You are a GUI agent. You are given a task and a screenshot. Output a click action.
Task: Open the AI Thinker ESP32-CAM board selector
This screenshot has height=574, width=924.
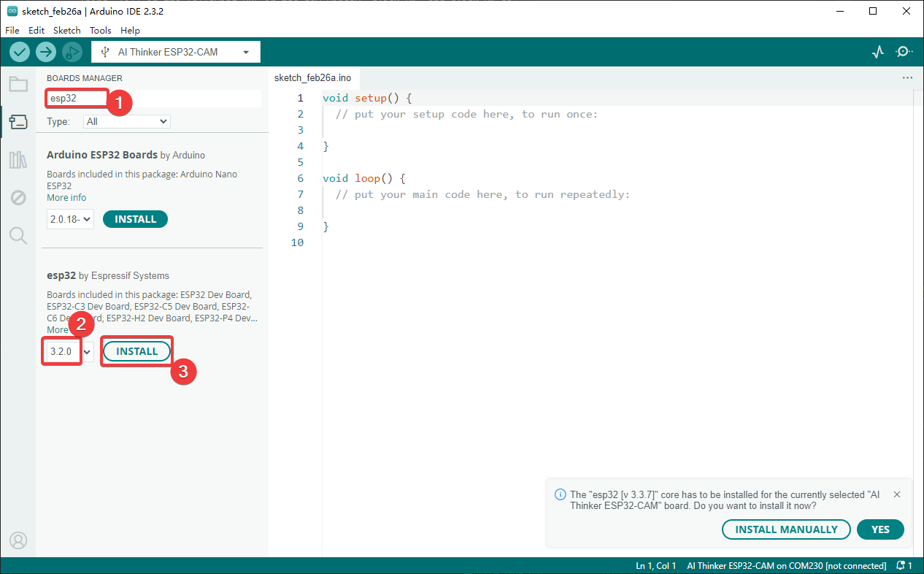pyautogui.click(x=176, y=52)
